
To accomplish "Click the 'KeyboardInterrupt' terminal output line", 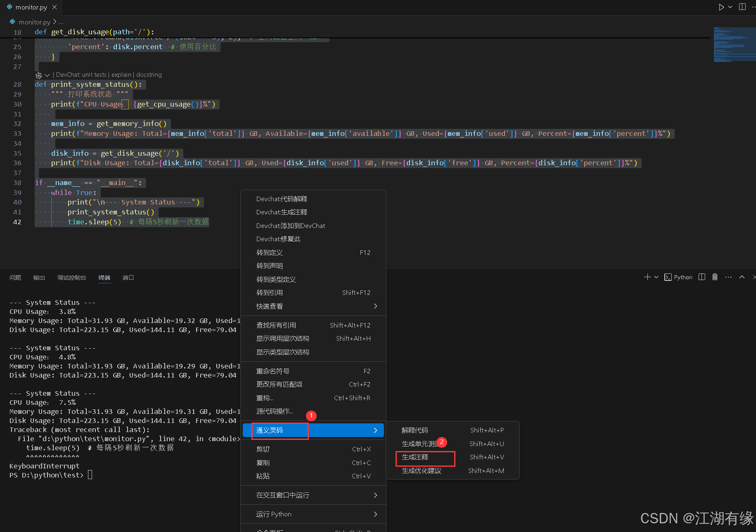I will [45, 466].
